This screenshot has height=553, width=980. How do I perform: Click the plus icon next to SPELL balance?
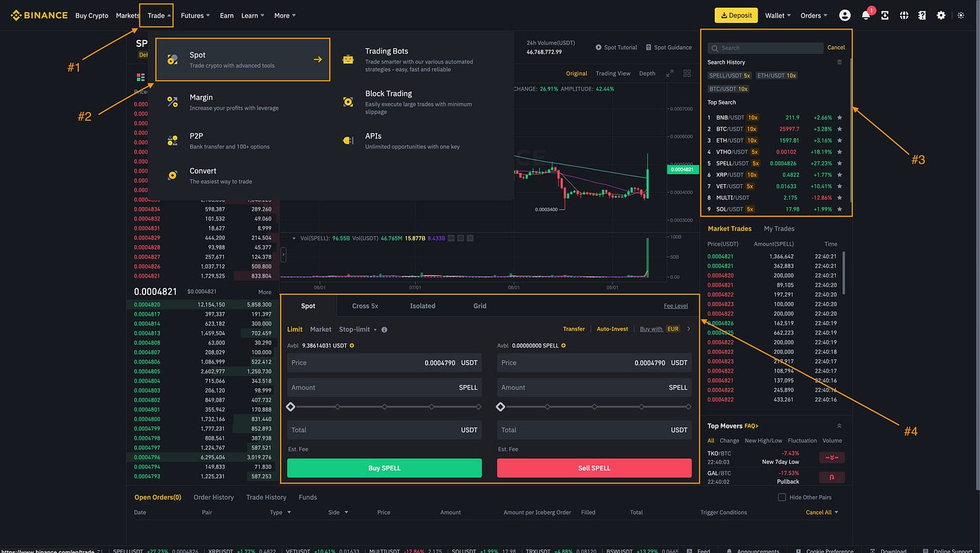click(563, 345)
